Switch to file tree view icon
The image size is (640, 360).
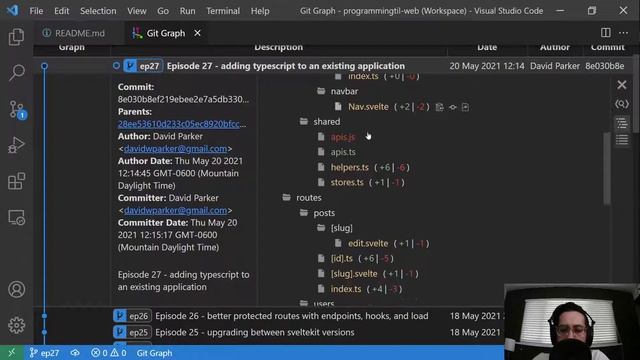tap(622, 122)
